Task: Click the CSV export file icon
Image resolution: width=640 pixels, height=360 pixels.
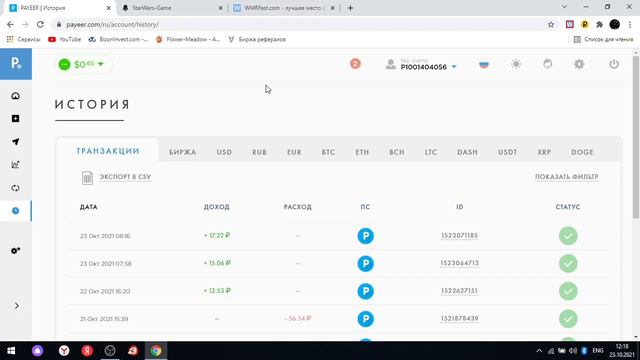Action: tap(87, 178)
